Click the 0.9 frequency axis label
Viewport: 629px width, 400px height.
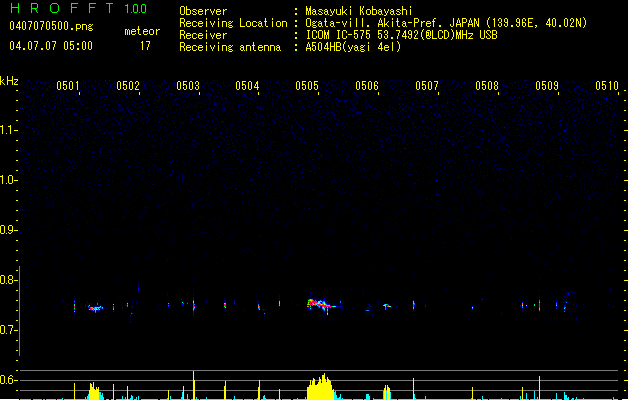[8, 230]
